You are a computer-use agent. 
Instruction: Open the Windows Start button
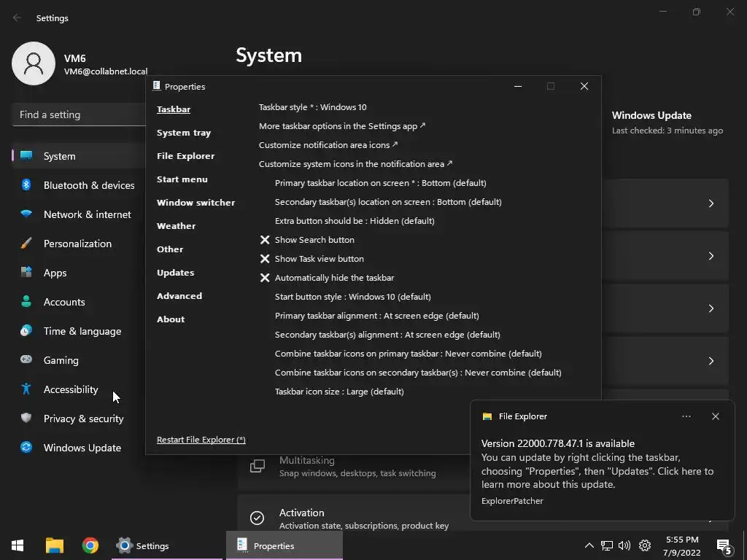(x=18, y=545)
